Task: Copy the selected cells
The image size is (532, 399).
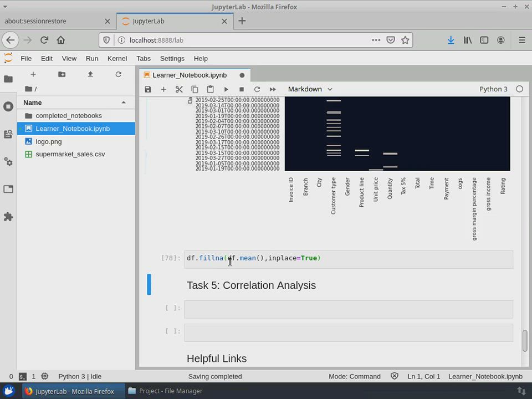Action: (x=195, y=89)
